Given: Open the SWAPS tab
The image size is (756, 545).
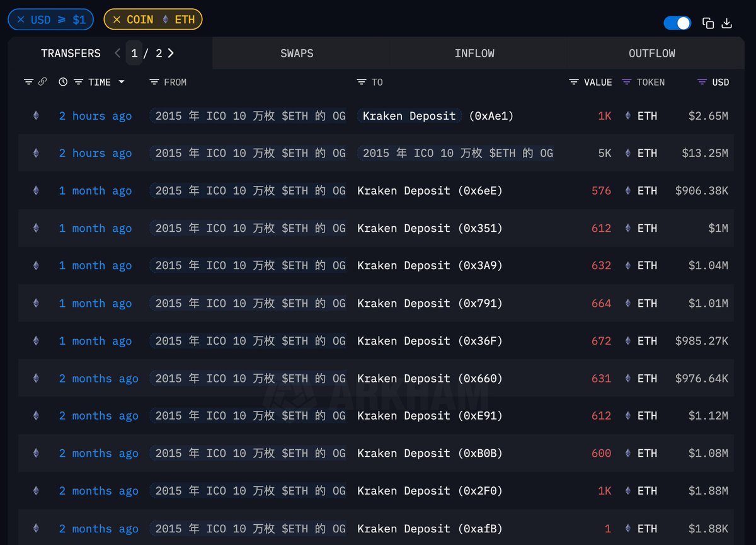Looking at the screenshot, I should click(297, 54).
